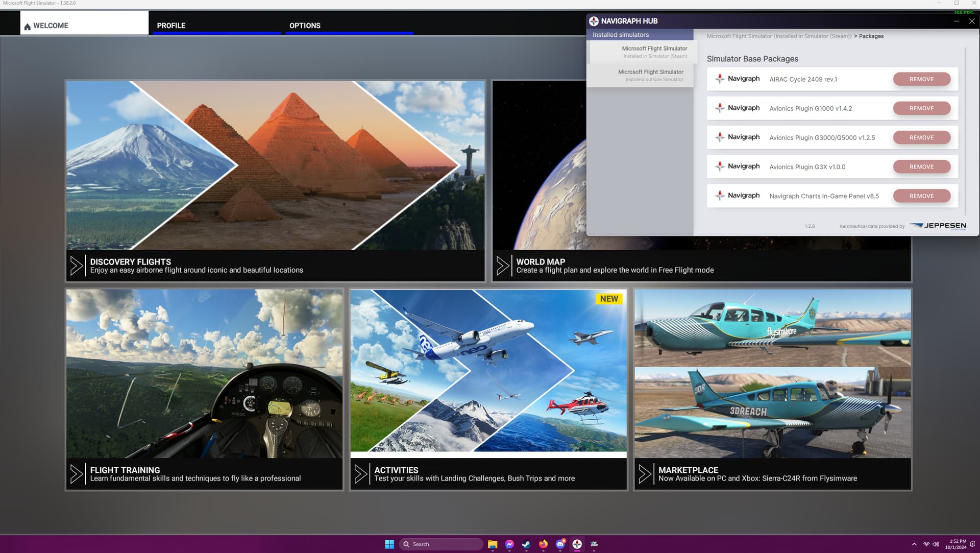
Task: Click Discovery Flights arrow icon
Action: [x=77, y=266]
